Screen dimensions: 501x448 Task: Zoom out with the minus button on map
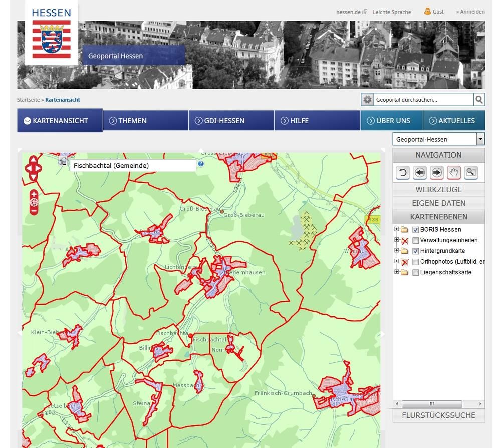tap(34, 211)
